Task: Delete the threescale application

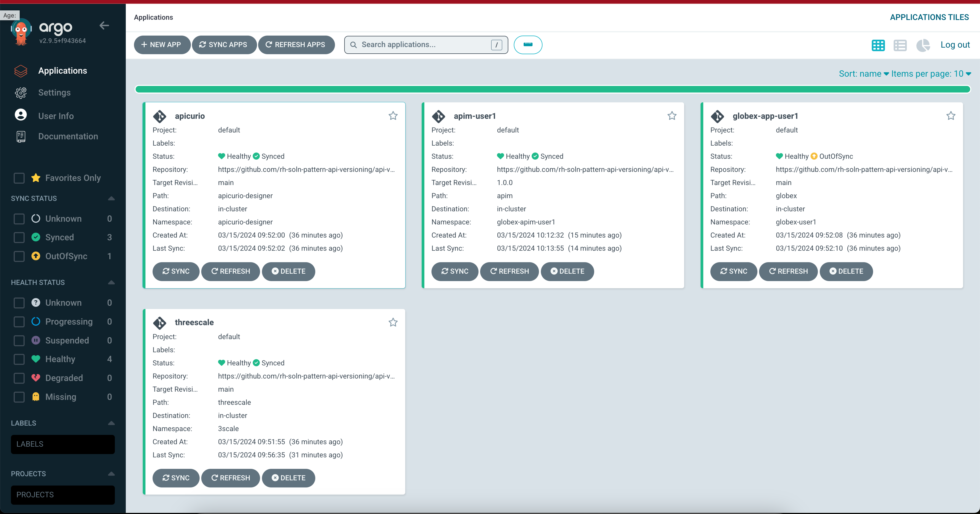Action: coord(288,478)
